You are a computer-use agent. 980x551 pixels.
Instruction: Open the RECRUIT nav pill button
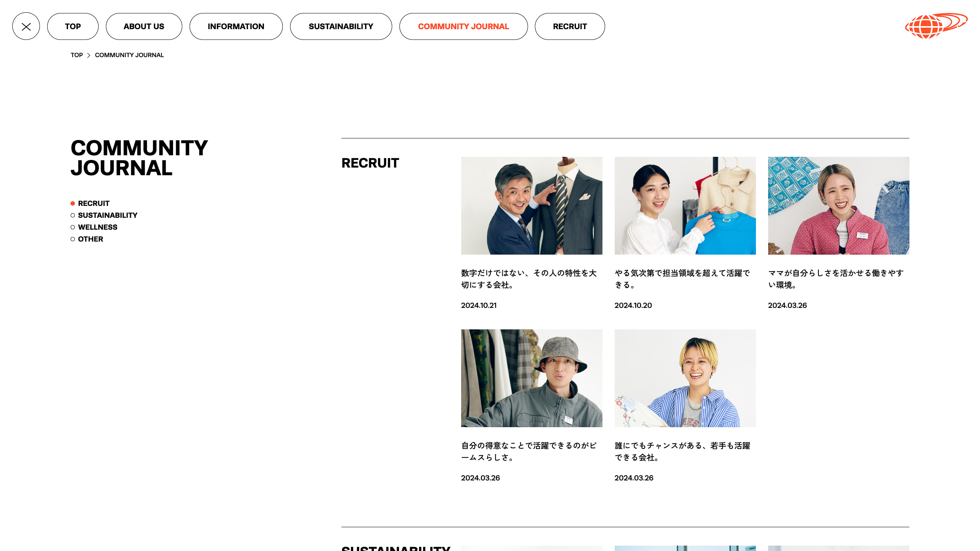click(x=569, y=26)
